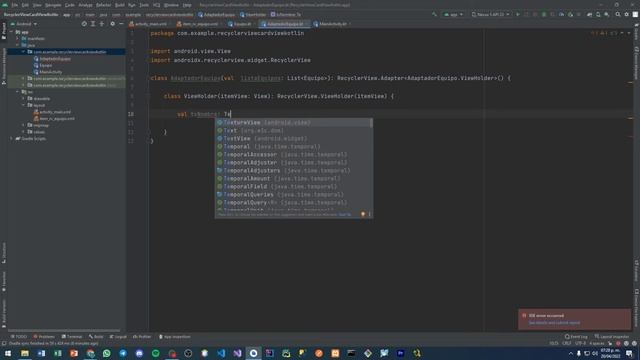This screenshot has height=360, width=640.
Task: Click the Windows Start button
Action: 8,353
